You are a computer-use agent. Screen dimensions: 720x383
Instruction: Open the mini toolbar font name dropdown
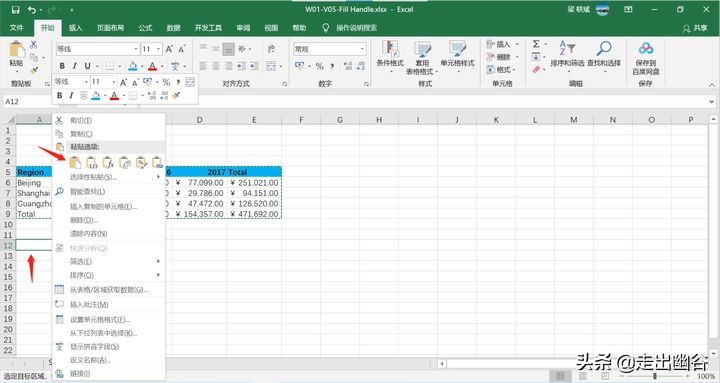point(86,82)
